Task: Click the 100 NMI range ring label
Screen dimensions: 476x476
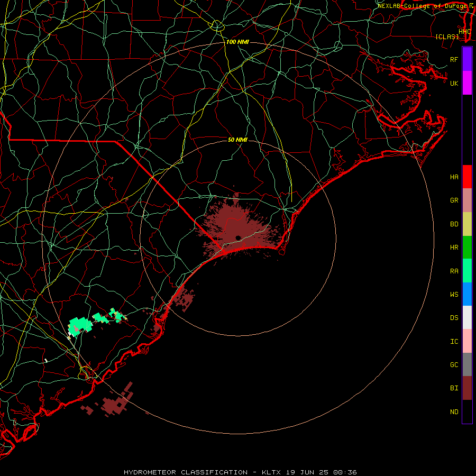Action: (237, 42)
